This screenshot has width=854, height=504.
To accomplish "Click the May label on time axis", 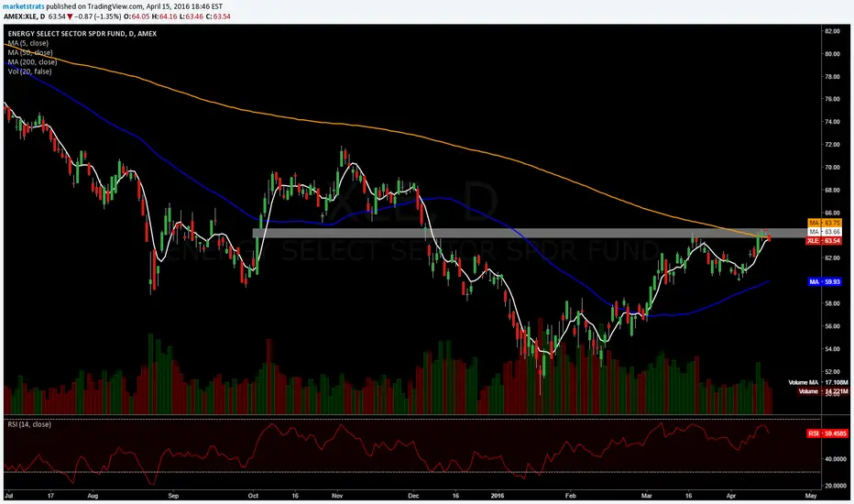I will point(810,496).
